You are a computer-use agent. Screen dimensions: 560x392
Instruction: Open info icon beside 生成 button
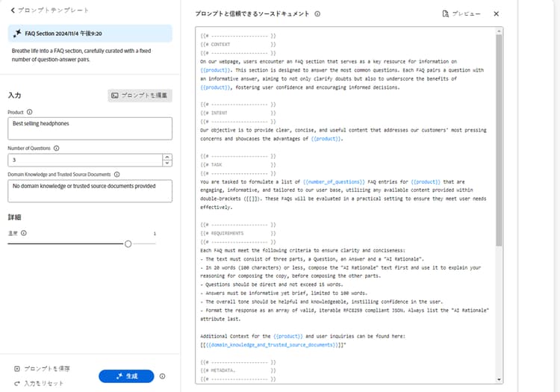163,376
